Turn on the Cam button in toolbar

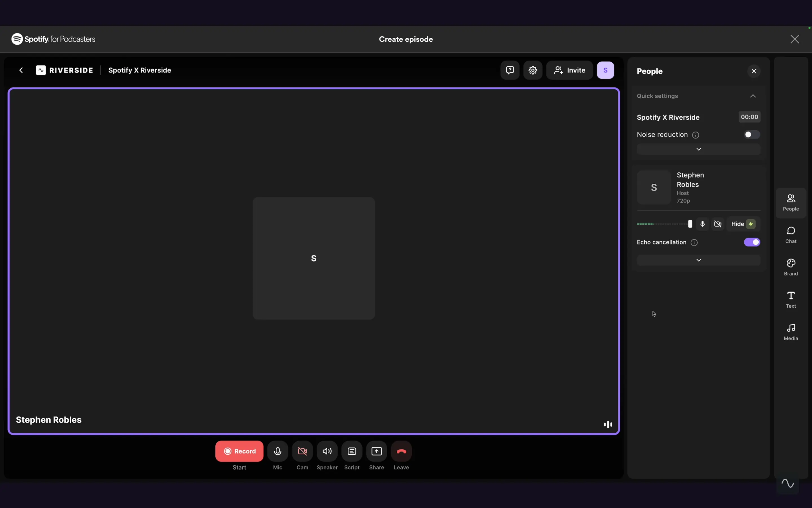pyautogui.click(x=302, y=451)
